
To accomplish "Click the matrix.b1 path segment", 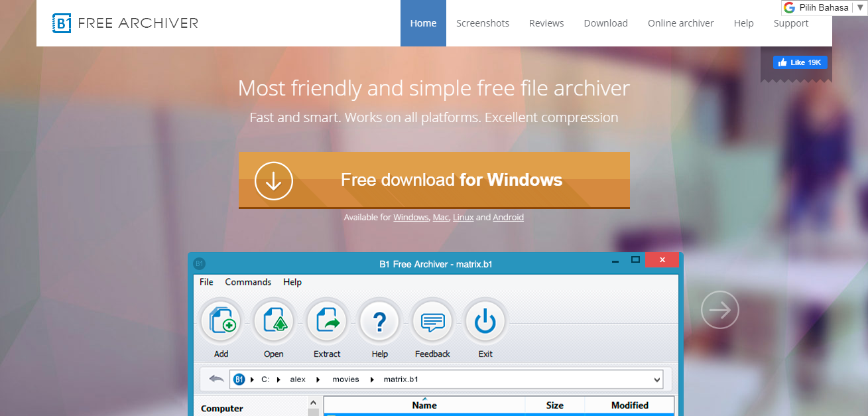I will coord(401,380).
